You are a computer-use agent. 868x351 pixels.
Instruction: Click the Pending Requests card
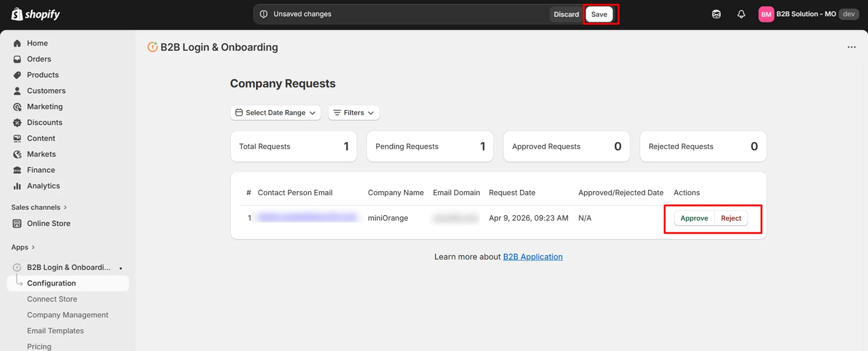tap(430, 146)
